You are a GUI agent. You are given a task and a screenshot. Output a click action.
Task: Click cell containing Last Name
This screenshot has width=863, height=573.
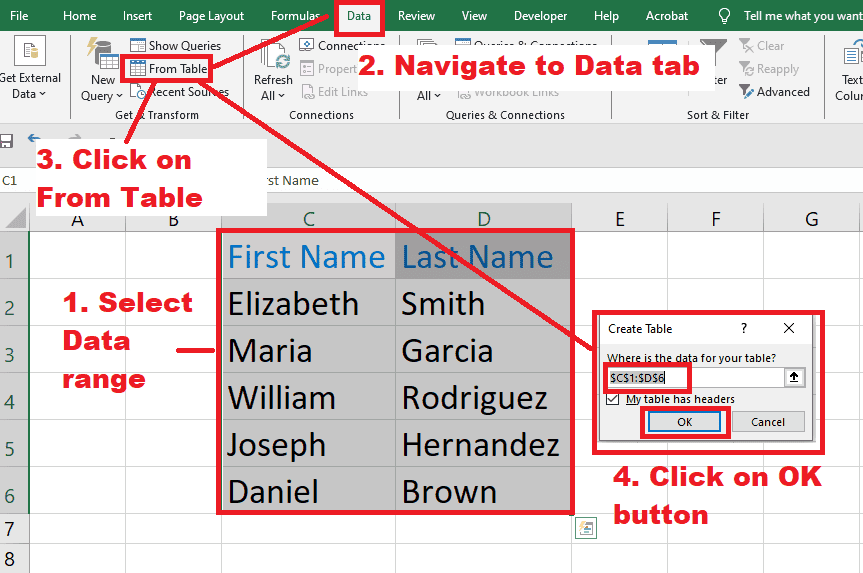coord(483,256)
